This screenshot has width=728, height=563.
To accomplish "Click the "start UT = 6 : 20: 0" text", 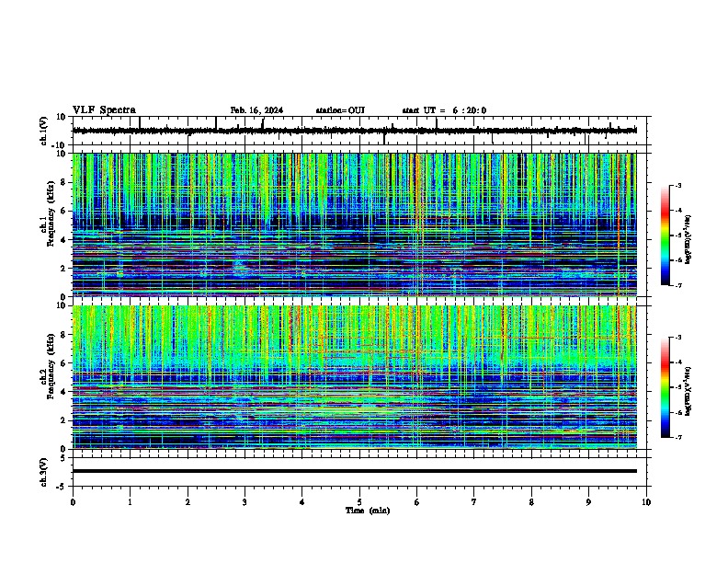I will (x=444, y=110).
